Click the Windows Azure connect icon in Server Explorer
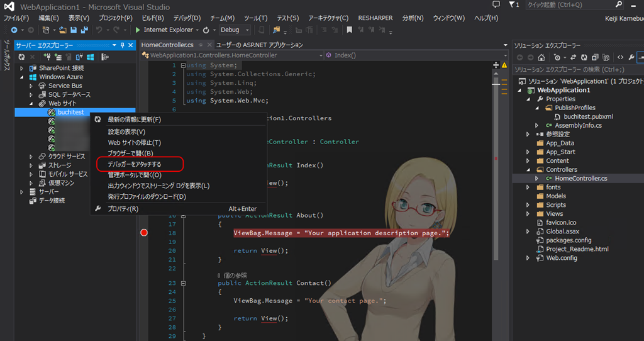The image size is (644, 341). pyautogui.click(x=90, y=57)
